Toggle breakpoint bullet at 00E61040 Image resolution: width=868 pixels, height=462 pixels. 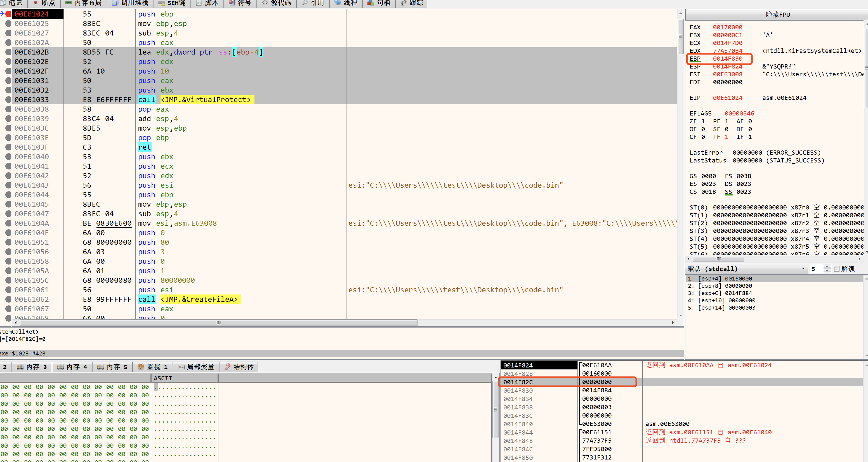tap(8, 156)
